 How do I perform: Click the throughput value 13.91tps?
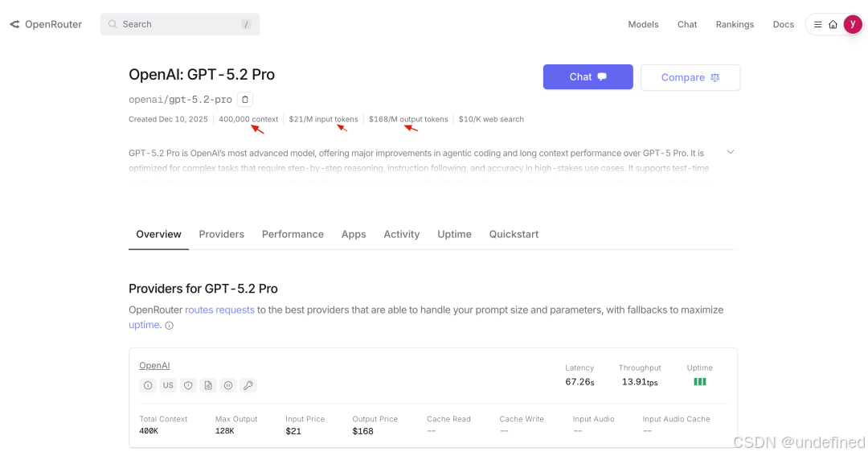pyautogui.click(x=640, y=382)
